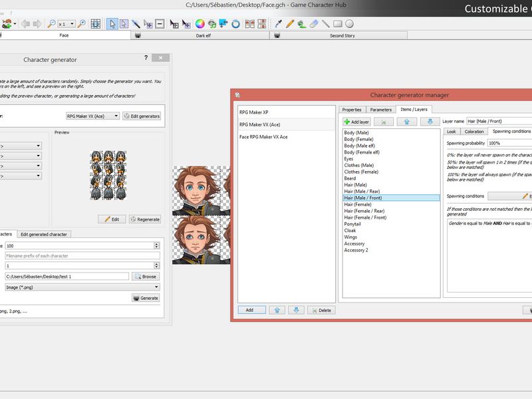The width and height of the screenshot is (532, 399).
Task: Select the ellipse shape tool
Action: pyautogui.click(x=350, y=24)
